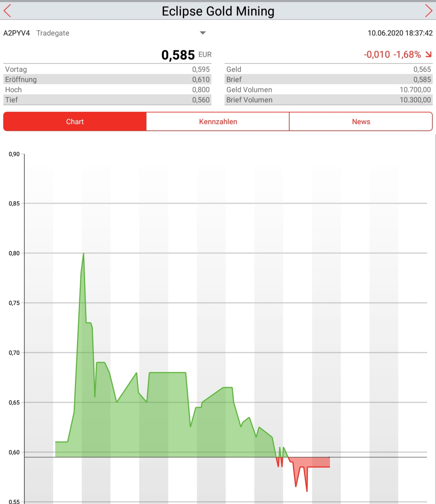Go back with the left arrow icon
The image size is (436, 504).
(7, 11)
